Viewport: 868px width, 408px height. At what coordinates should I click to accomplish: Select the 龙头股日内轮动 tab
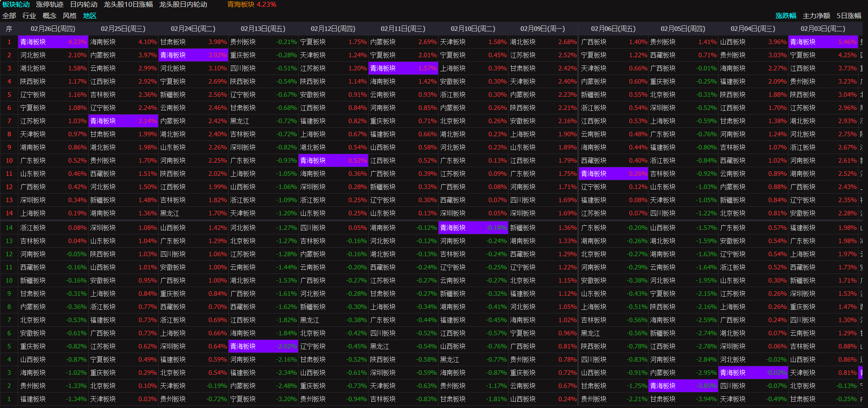[x=183, y=5]
